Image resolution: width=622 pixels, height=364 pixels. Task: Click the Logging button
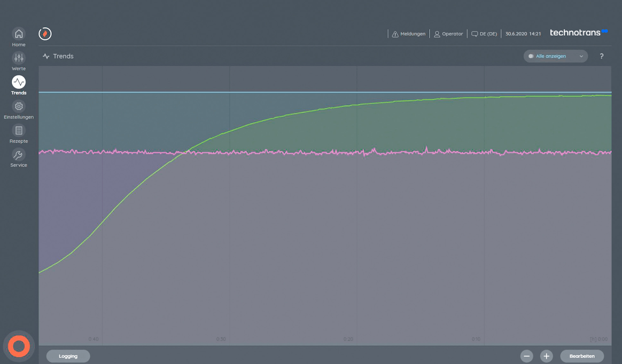[x=68, y=356]
